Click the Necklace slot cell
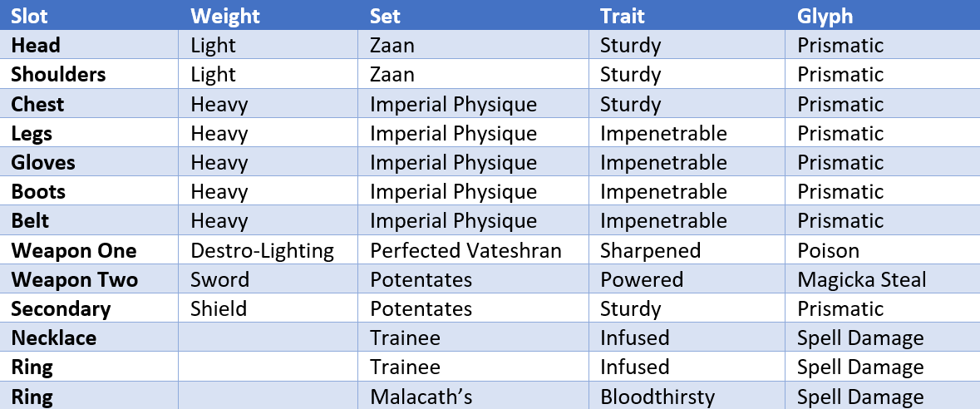The width and height of the screenshot is (980, 409). pyautogui.click(x=90, y=338)
